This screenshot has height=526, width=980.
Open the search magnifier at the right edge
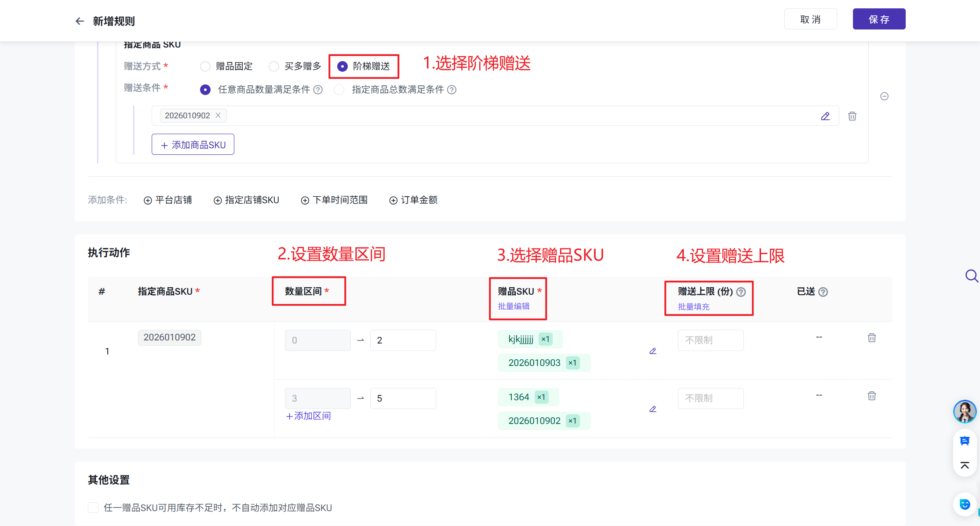971,276
